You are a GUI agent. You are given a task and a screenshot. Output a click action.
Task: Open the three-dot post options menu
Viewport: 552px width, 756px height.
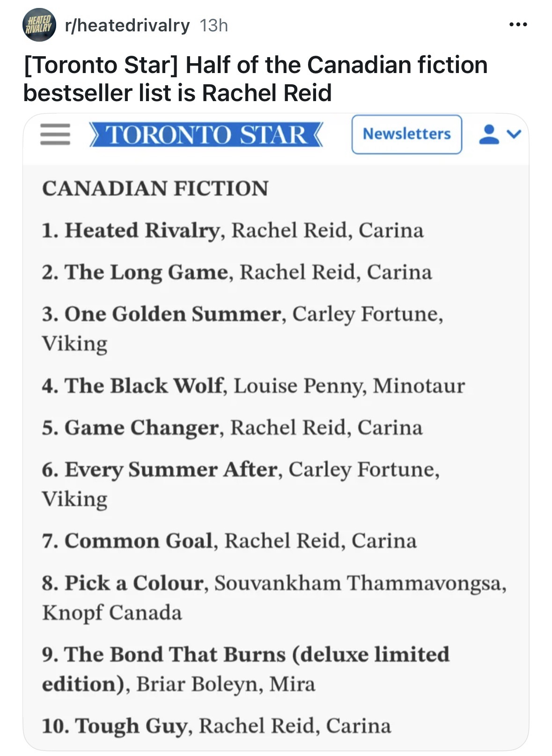(x=518, y=24)
